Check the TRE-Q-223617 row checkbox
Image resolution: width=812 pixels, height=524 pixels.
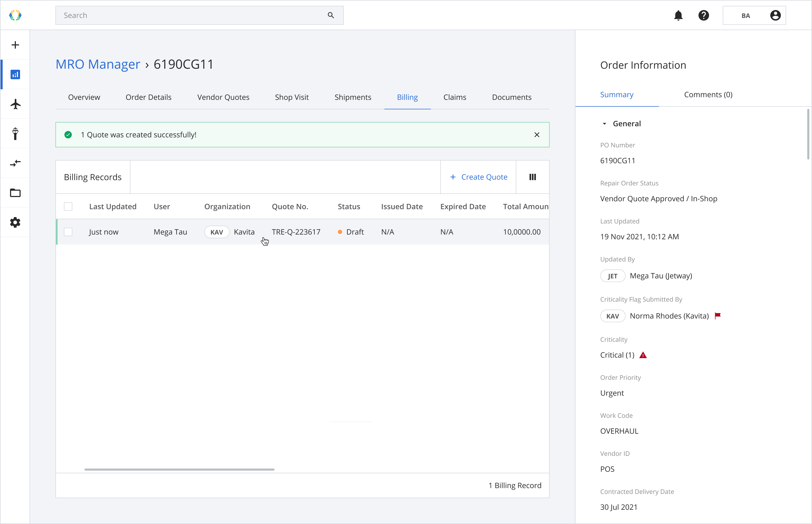68,232
